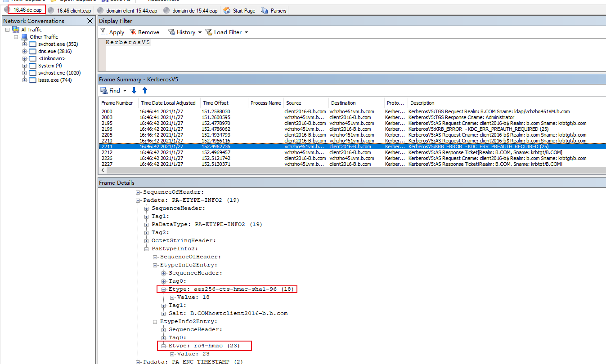Screen dimensions: 606x364
Task: Collapse the PaEtypeInfo2 node
Action: 147,249
